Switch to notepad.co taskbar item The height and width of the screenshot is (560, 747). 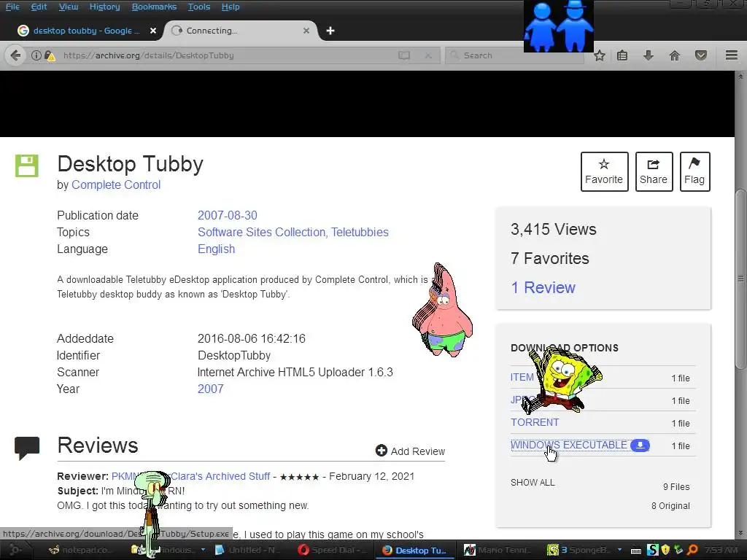(x=81, y=550)
